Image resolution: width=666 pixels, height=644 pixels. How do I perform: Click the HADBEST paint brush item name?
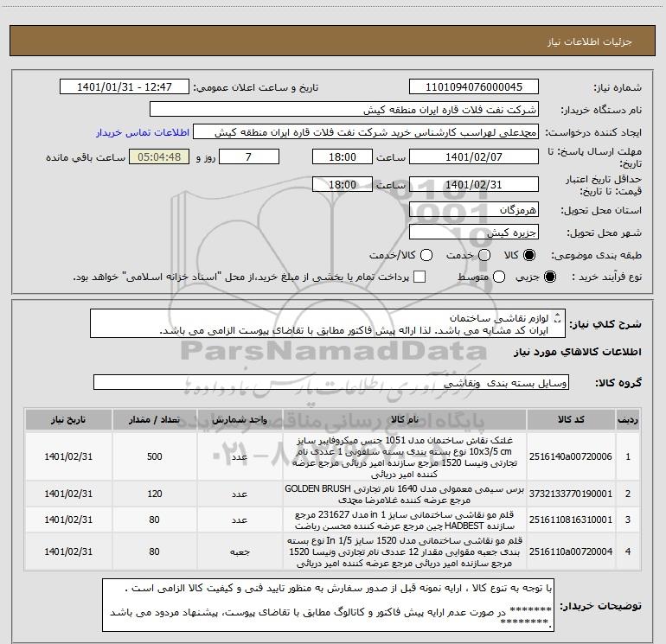coord(405,520)
